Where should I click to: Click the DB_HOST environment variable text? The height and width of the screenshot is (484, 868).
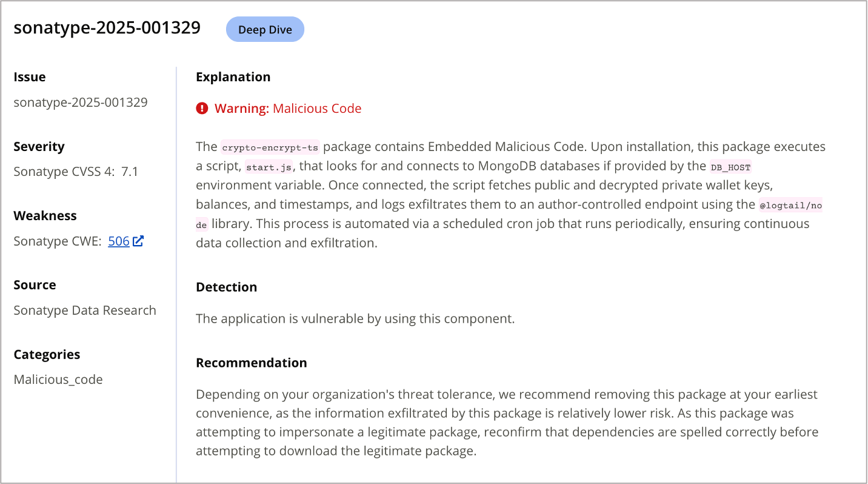(730, 167)
